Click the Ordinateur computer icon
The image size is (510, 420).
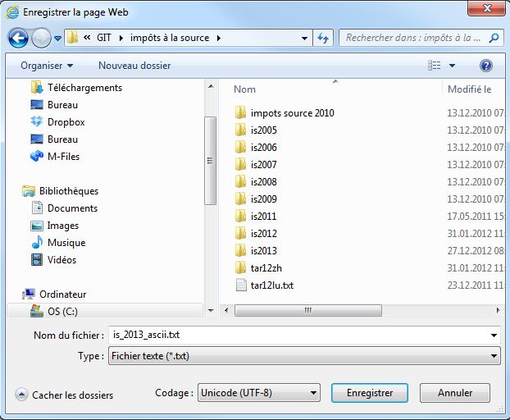point(29,294)
